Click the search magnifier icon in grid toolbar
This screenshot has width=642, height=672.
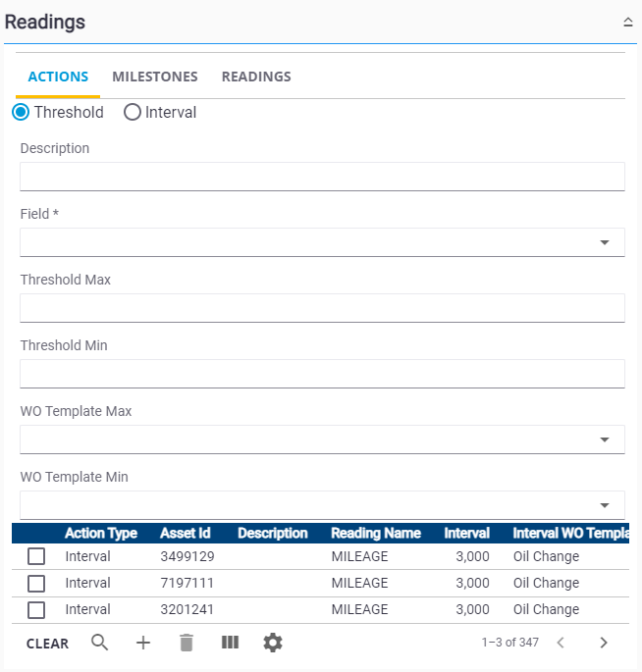(x=99, y=643)
